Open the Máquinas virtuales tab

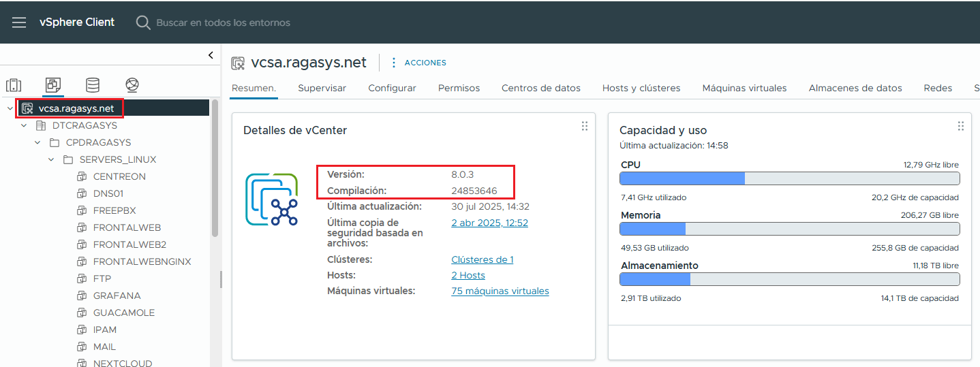tap(745, 88)
